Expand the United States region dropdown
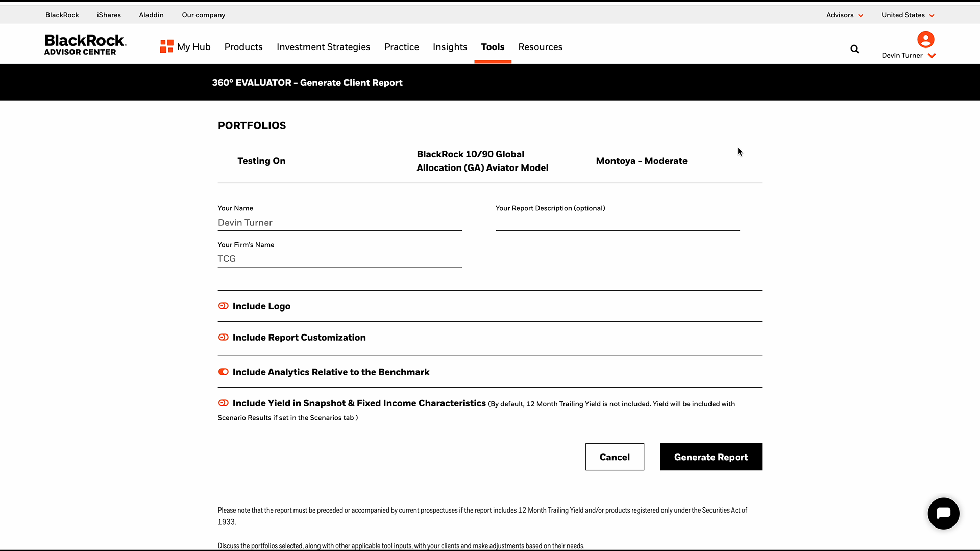 908,15
